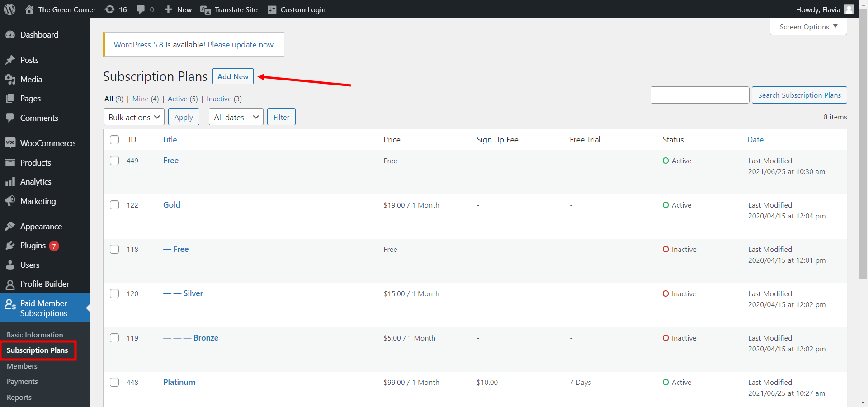
Task: Click Please update now link
Action: [241, 45]
